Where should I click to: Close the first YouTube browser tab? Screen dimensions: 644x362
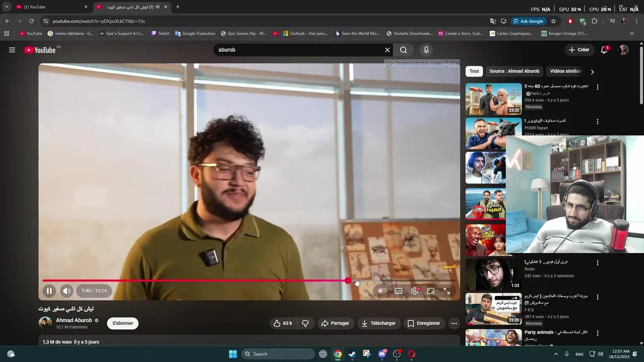(86, 7)
